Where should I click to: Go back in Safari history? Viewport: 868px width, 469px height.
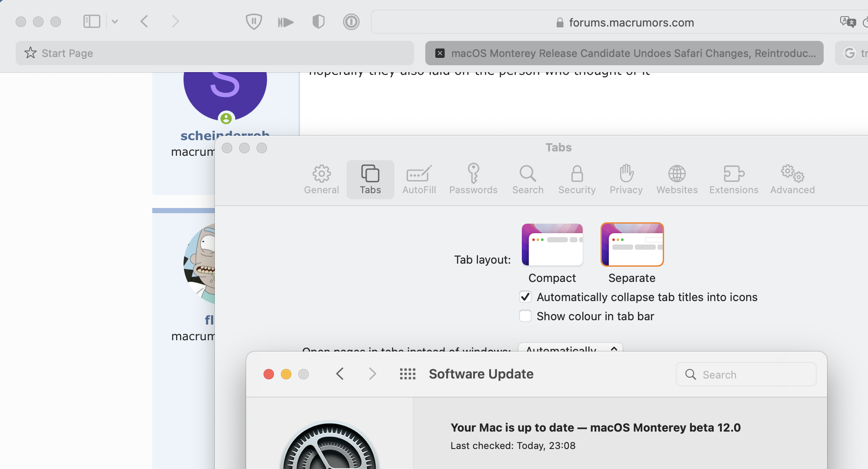(144, 21)
